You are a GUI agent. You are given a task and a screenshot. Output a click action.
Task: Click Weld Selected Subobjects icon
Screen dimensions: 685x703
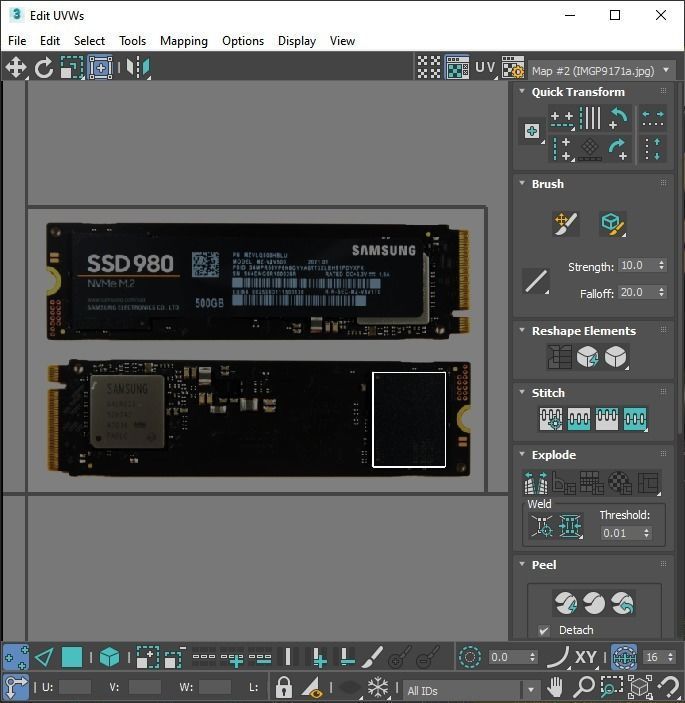(x=570, y=525)
